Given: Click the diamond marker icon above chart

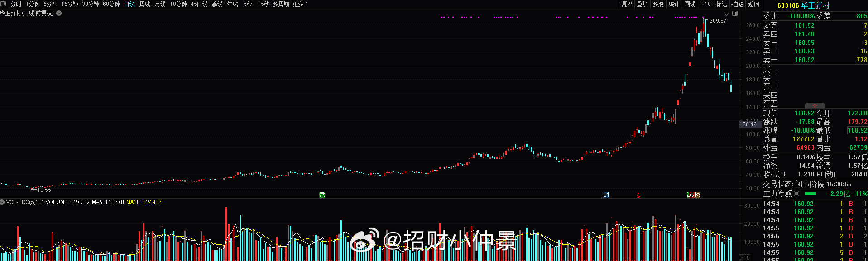Looking at the screenshot, I should pyautogui.click(x=727, y=14).
